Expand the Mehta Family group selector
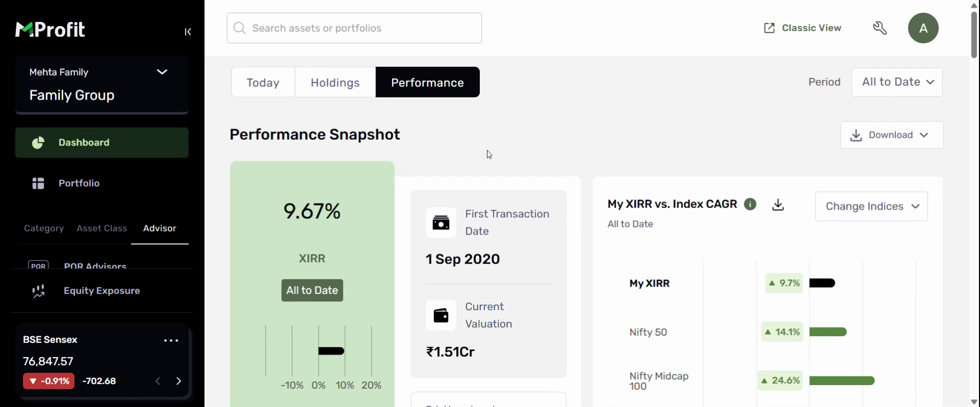Screen dimensions: 980x407 (162, 72)
